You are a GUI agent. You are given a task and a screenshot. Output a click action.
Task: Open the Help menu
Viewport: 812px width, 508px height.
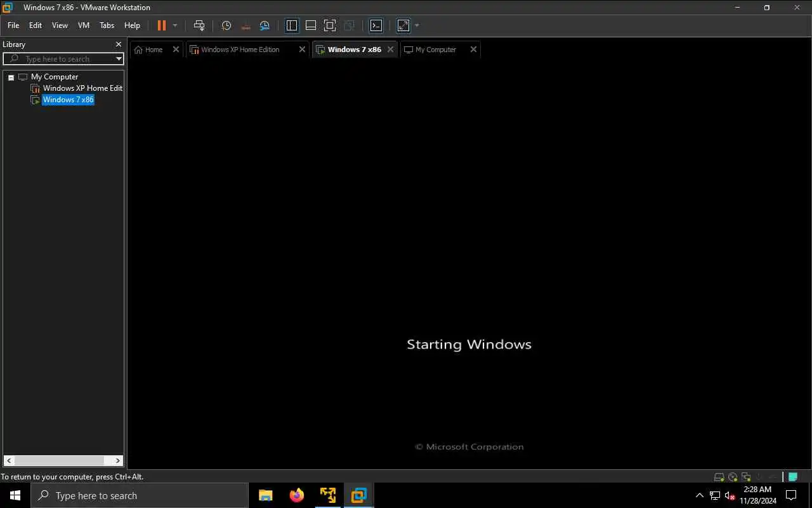point(132,25)
